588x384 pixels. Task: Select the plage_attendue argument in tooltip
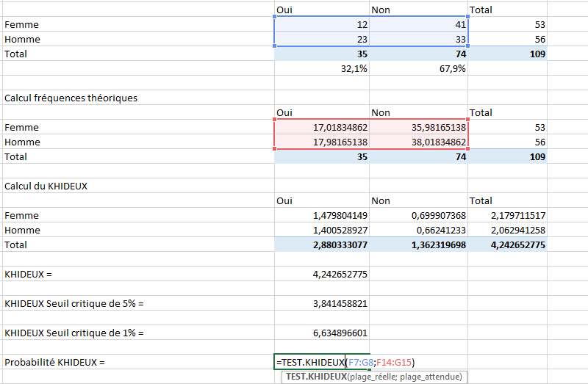(x=434, y=377)
